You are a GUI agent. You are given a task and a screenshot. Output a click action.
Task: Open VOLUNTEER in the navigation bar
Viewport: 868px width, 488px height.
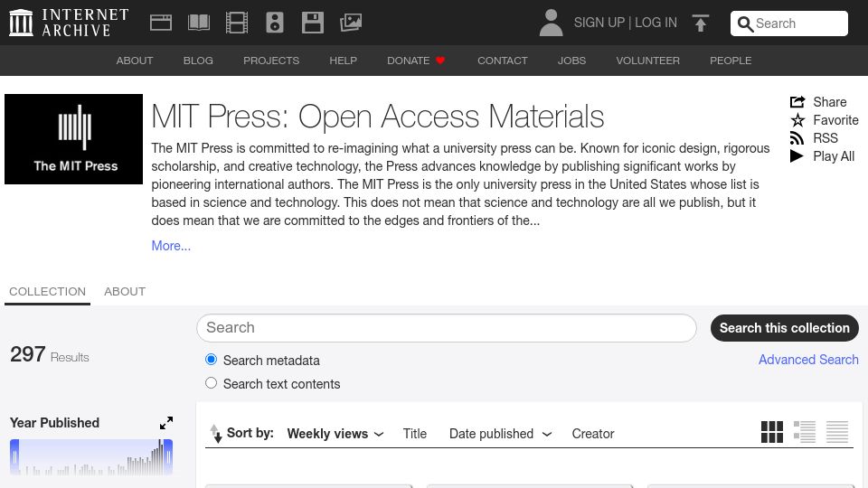click(648, 61)
